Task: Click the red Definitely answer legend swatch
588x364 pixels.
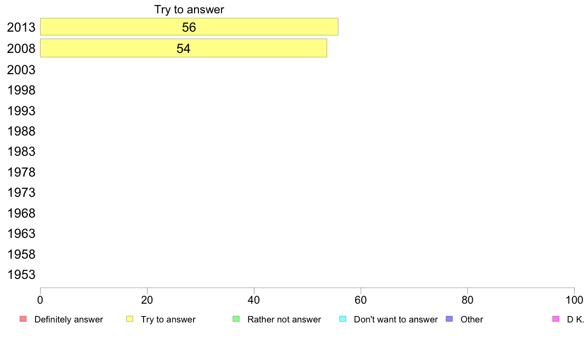Action: (x=23, y=319)
